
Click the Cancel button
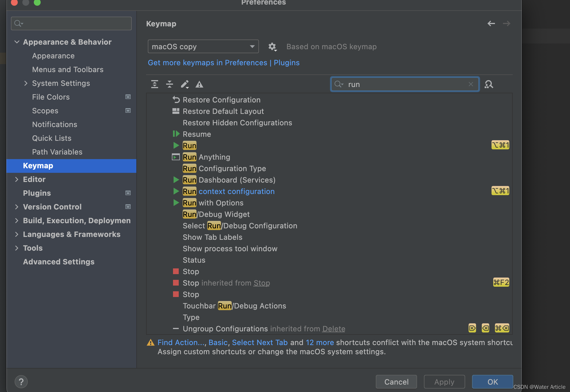[x=396, y=382]
